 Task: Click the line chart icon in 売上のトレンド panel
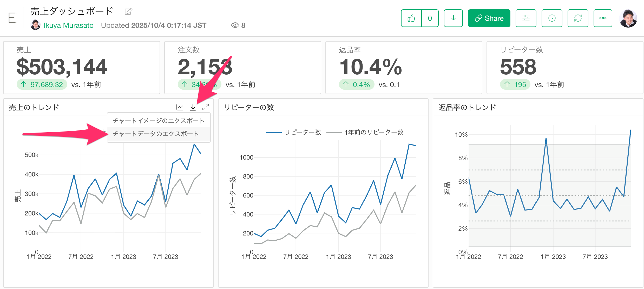[x=180, y=107]
